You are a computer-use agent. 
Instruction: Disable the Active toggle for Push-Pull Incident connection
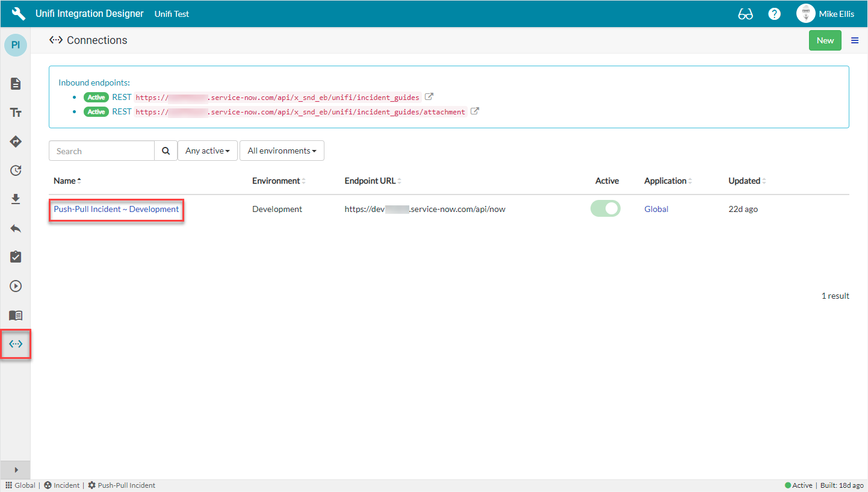pyautogui.click(x=605, y=208)
